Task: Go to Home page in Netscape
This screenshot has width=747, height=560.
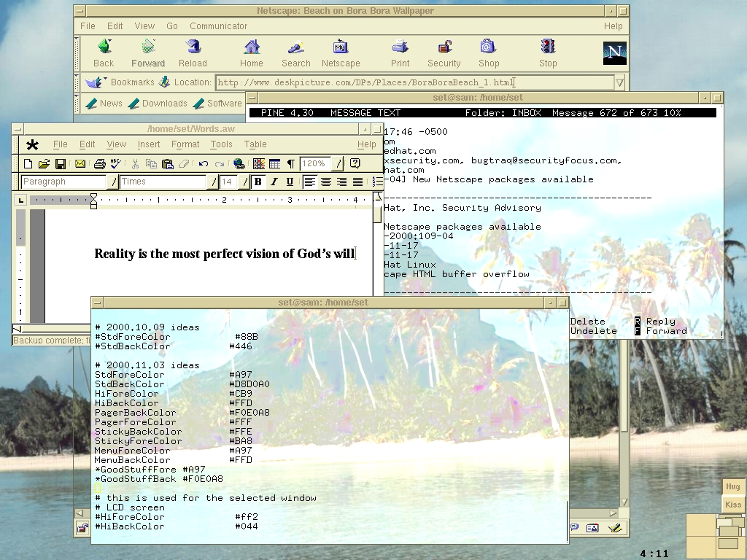Action: (252, 53)
